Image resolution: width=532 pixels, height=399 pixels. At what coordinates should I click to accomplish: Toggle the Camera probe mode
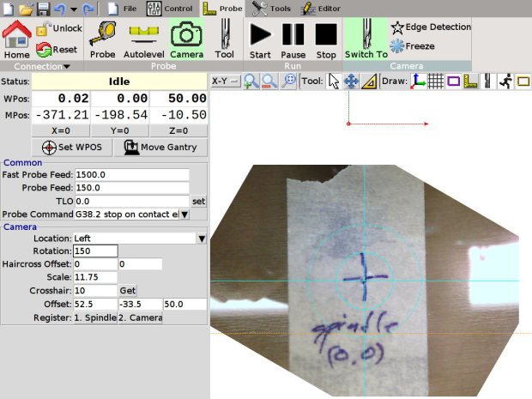click(x=186, y=39)
